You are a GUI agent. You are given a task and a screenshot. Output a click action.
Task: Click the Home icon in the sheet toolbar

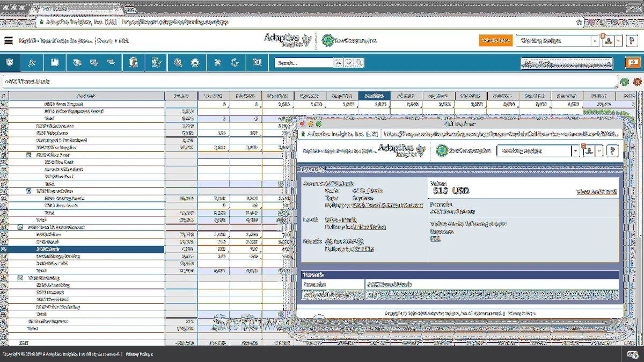[10, 63]
